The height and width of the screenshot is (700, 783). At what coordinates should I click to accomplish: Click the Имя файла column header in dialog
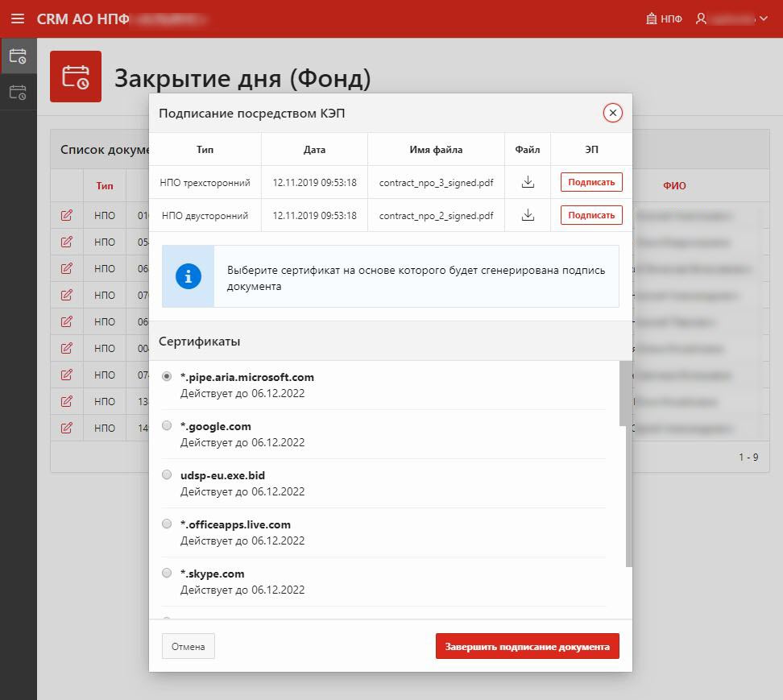click(x=436, y=149)
